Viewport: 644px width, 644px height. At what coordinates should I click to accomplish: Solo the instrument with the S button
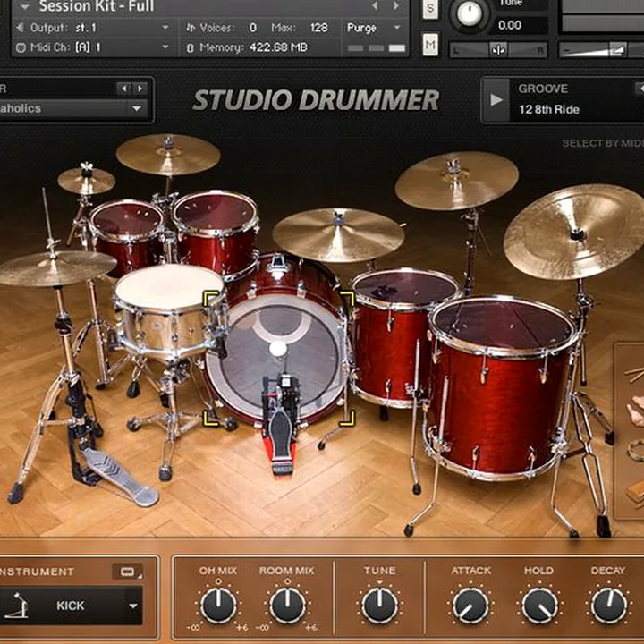(430, 9)
